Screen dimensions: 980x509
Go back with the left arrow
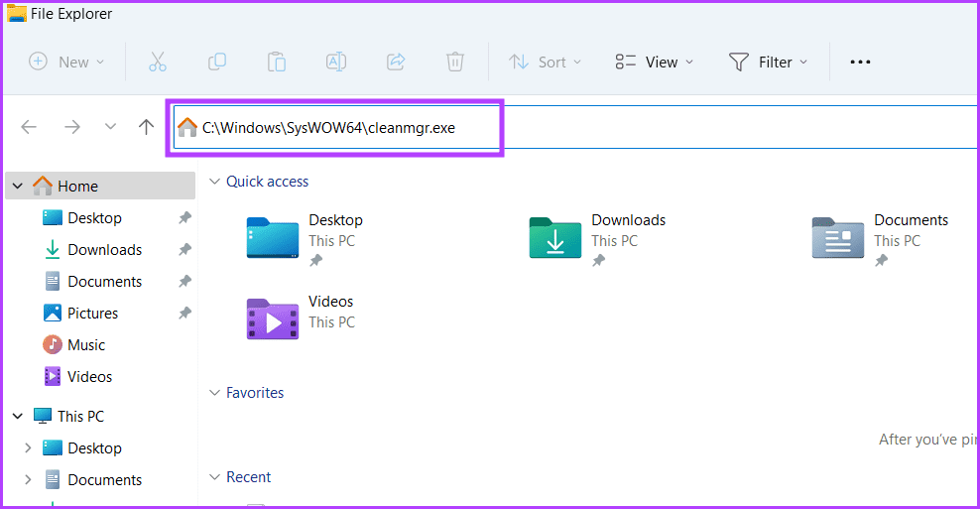tap(29, 127)
